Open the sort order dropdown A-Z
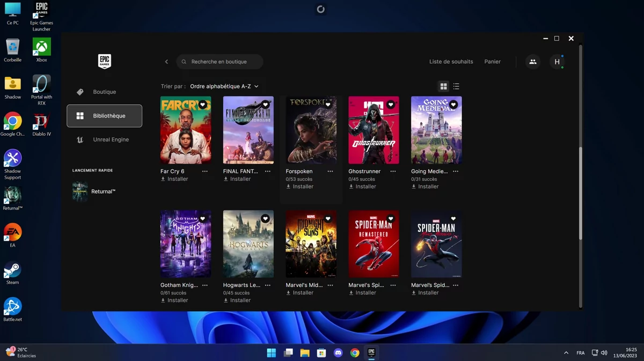Viewport: 644px width, 361px height. coord(224,86)
